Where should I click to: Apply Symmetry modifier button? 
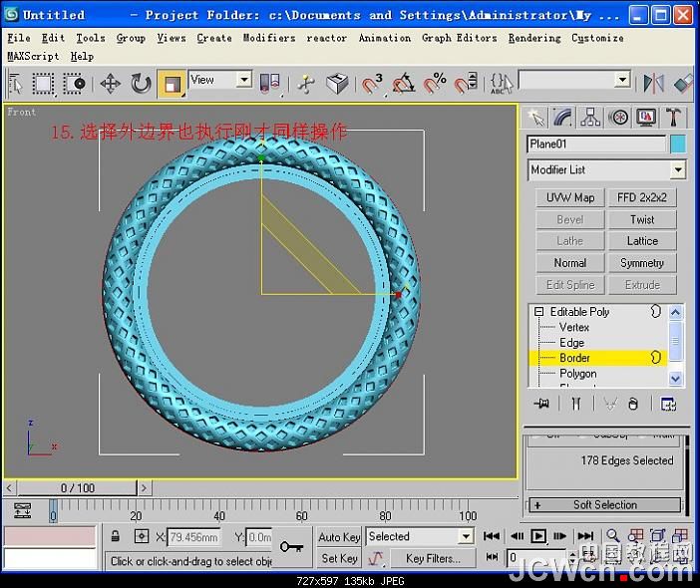click(x=642, y=263)
